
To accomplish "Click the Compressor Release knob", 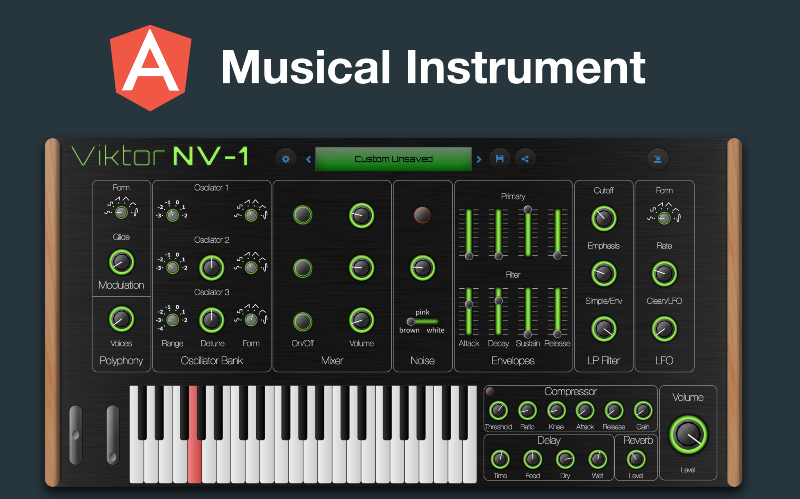I will click(614, 410).
